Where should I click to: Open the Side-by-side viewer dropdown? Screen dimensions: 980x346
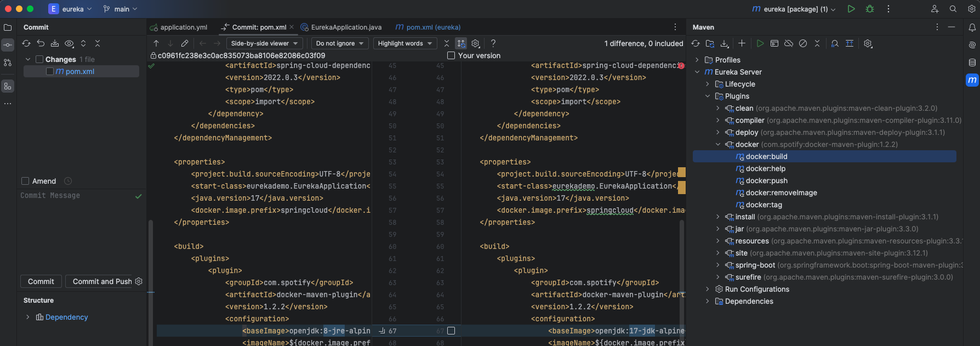click(x=264, y=43)
